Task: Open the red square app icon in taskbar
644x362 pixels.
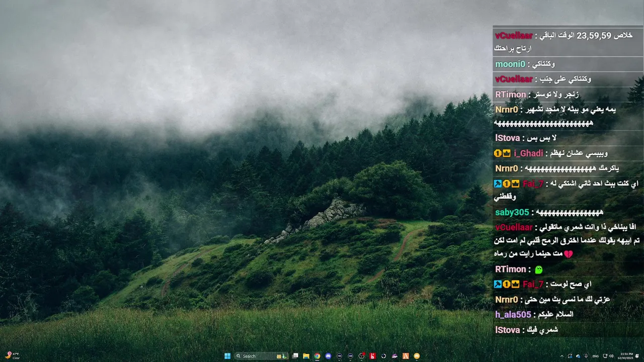Action: pos(373,356)
